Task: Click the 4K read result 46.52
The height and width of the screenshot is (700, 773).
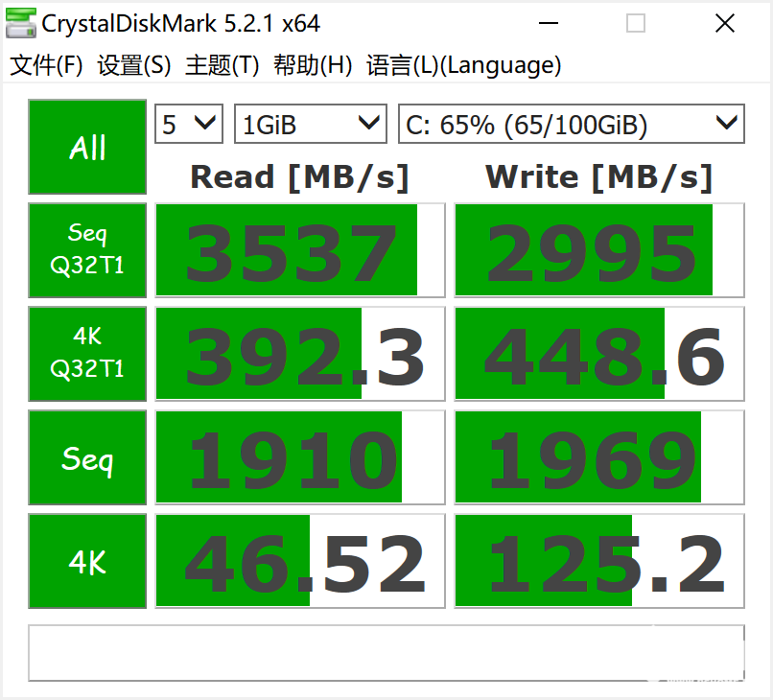Action: coord(300,561)
